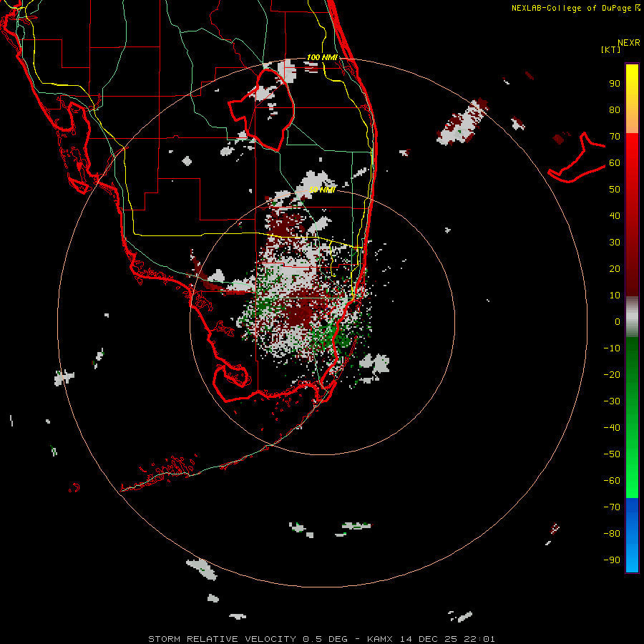Click the 0 value on the velocity scale
This screenshot has height=644, width=644.
point(618,322)
